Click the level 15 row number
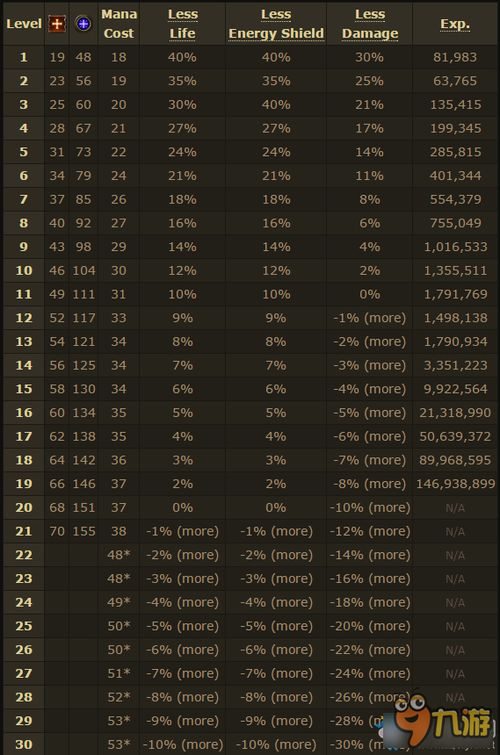The height and width of the screenshot is (755, 500). [x=24, y=389]
